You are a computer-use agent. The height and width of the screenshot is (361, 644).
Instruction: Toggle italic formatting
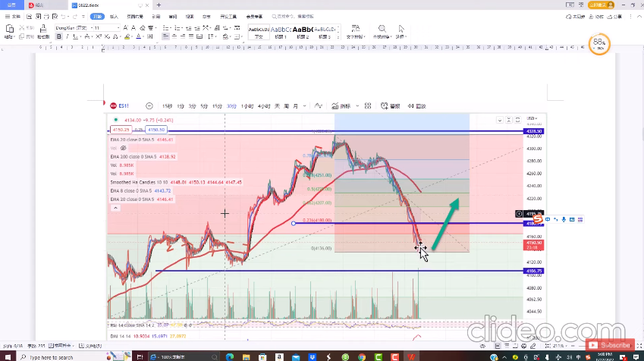67,36
